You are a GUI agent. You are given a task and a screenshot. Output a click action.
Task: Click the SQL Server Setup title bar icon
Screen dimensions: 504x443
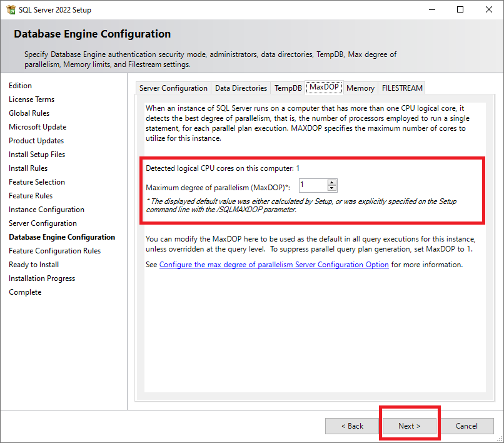tap(10, 10)
